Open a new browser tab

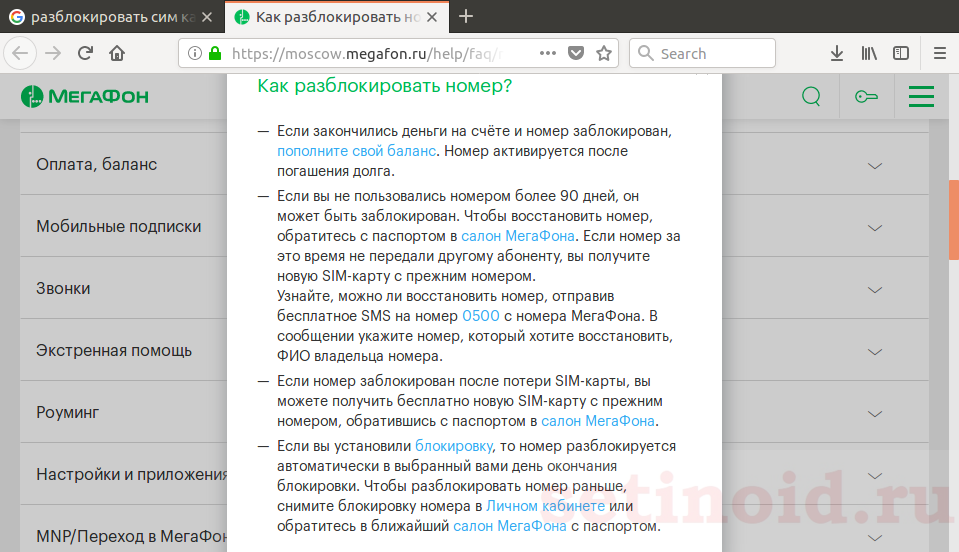pos(466,17)
